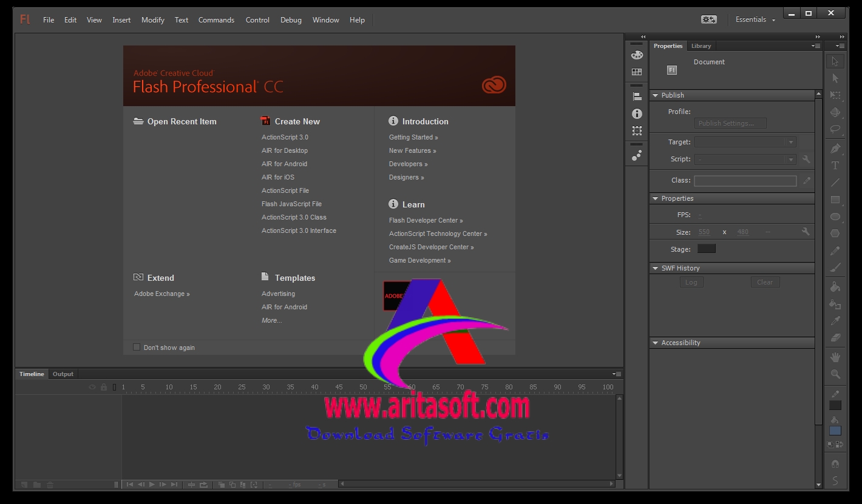Open the Control menu

[257, 20]
